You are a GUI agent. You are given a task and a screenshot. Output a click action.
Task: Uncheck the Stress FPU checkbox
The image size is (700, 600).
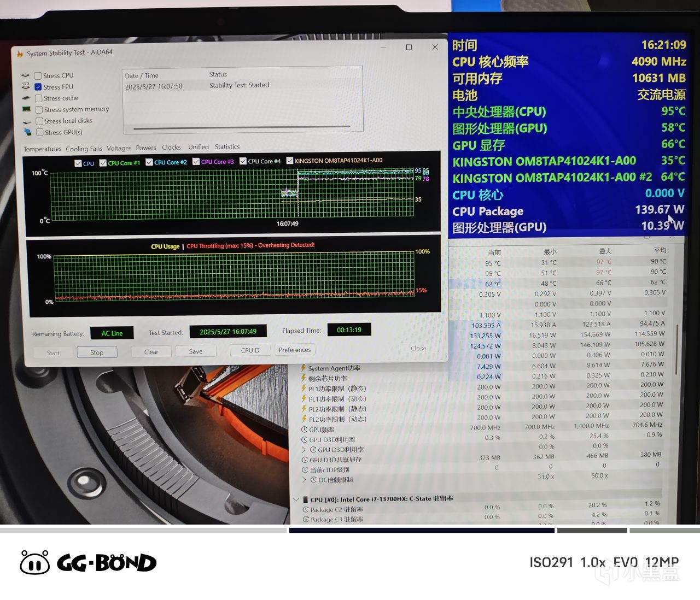coord(38,87)
